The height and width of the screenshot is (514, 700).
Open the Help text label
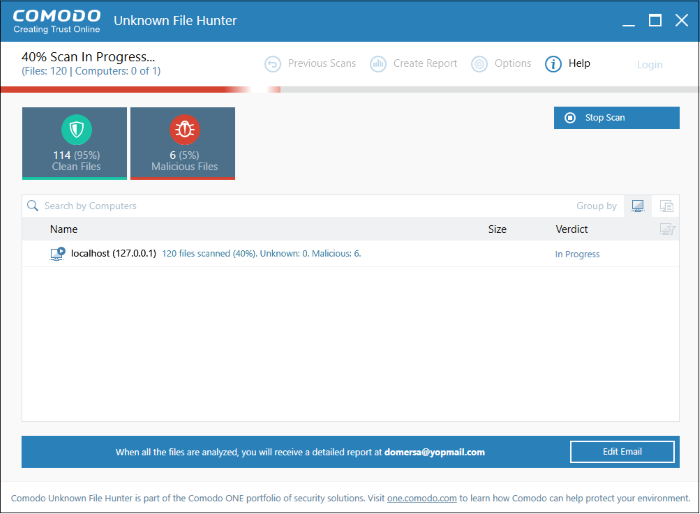point(579,63)
